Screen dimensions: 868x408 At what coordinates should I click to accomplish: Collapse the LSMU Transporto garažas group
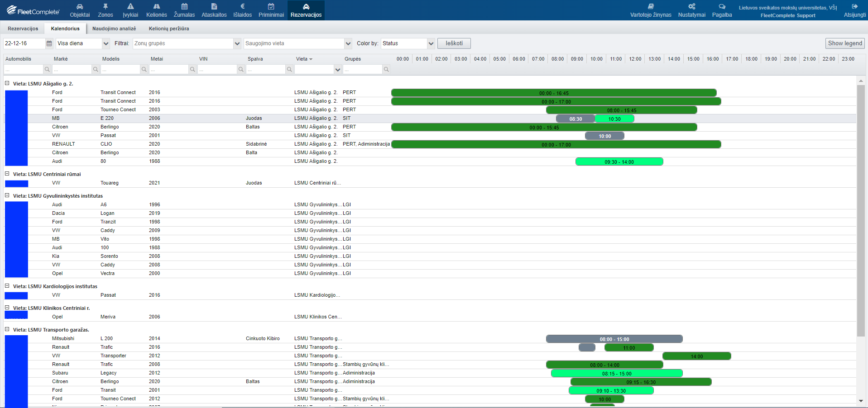pos(7,329)
